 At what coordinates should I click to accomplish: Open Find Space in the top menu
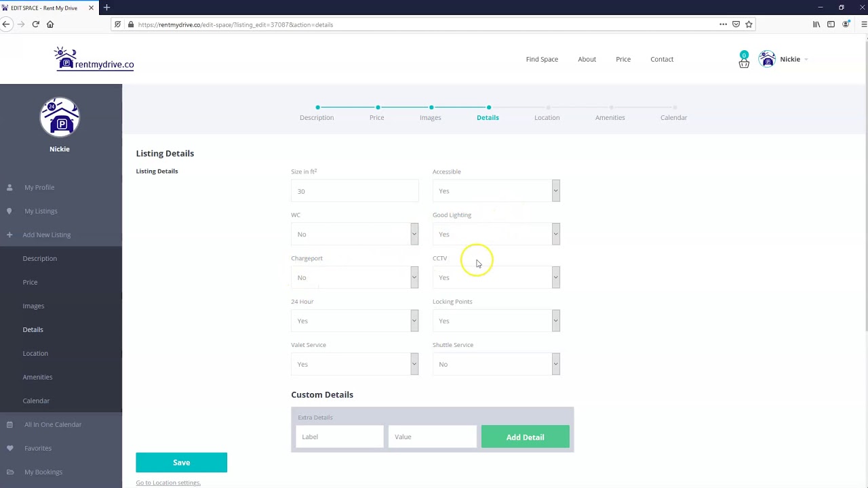coord(542,59)
